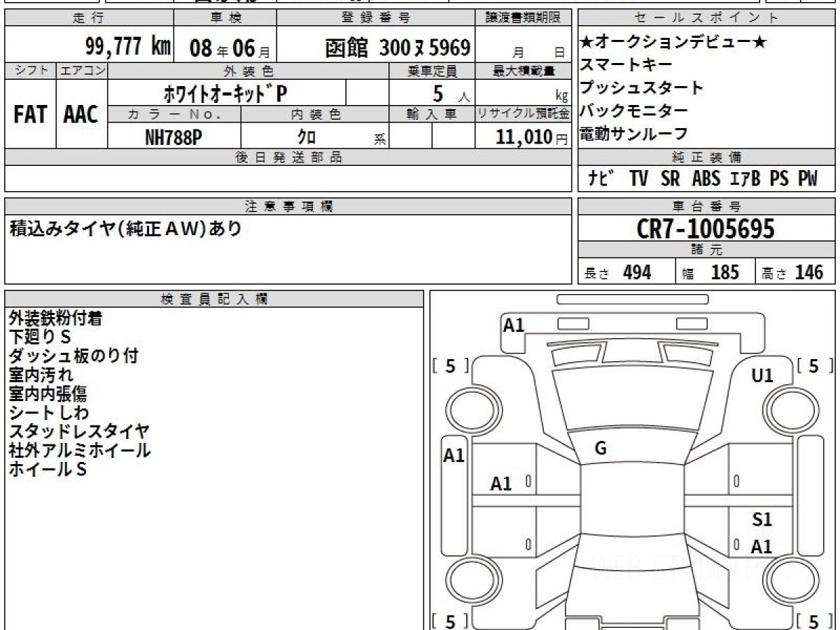Click the registration number 函館 300ヌ5969
Image resolution: width=840 pixels, height=630 pixels.
[397, 48]
